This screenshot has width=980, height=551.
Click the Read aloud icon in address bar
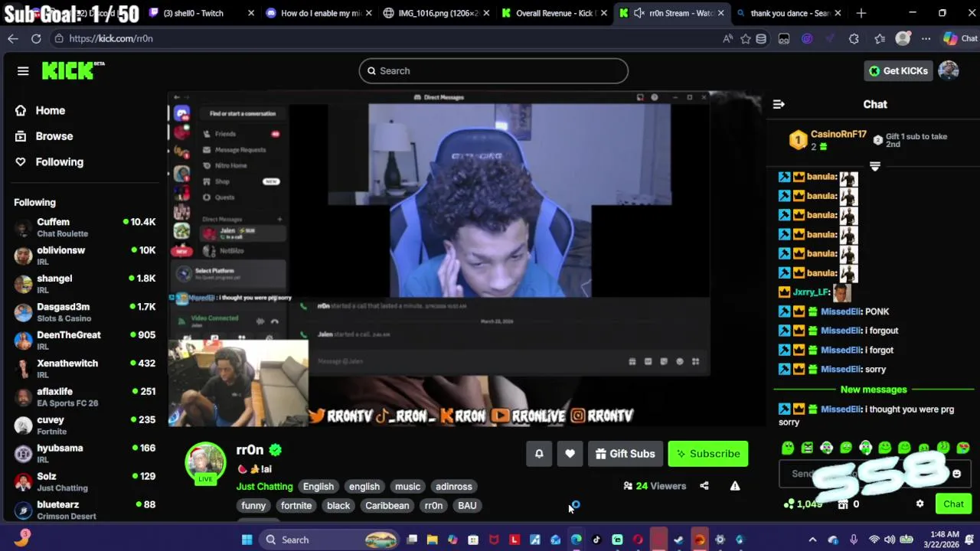pos(727,38)
